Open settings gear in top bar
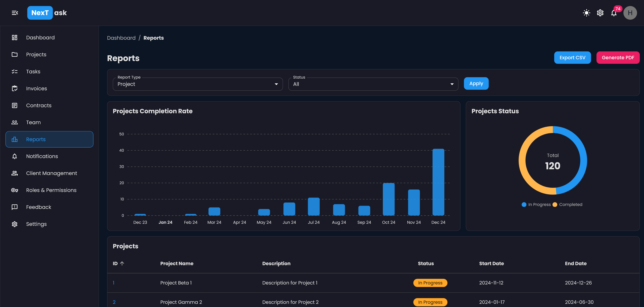Screen dimensions: 644x307 click(600, 13)
